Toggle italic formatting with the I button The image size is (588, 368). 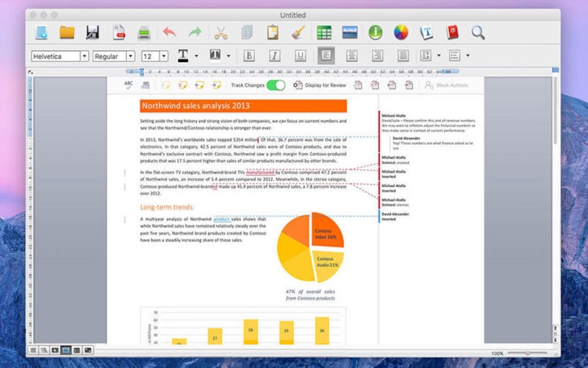click(x=274, y=56)
